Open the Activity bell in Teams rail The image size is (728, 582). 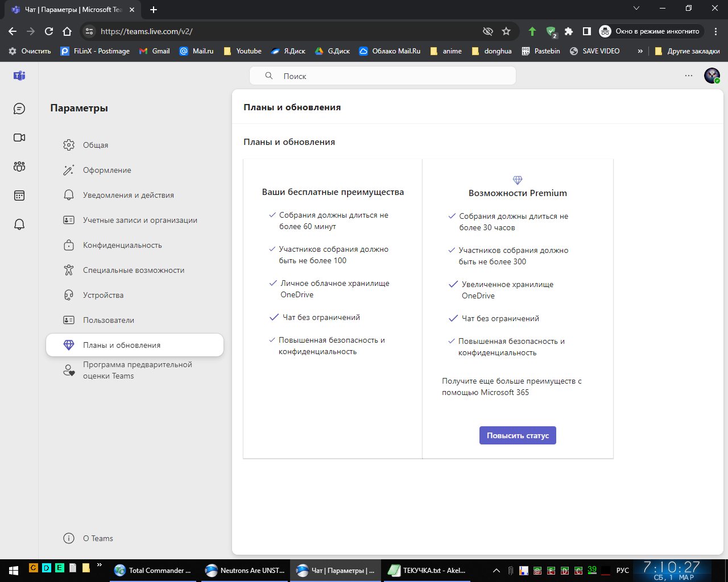pos(19,225)
